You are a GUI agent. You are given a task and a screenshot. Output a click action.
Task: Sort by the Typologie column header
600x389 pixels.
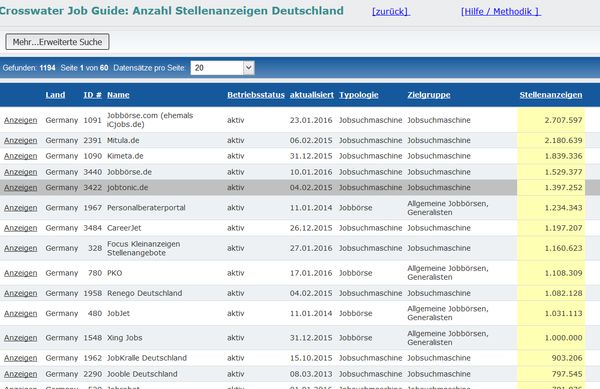359,95
